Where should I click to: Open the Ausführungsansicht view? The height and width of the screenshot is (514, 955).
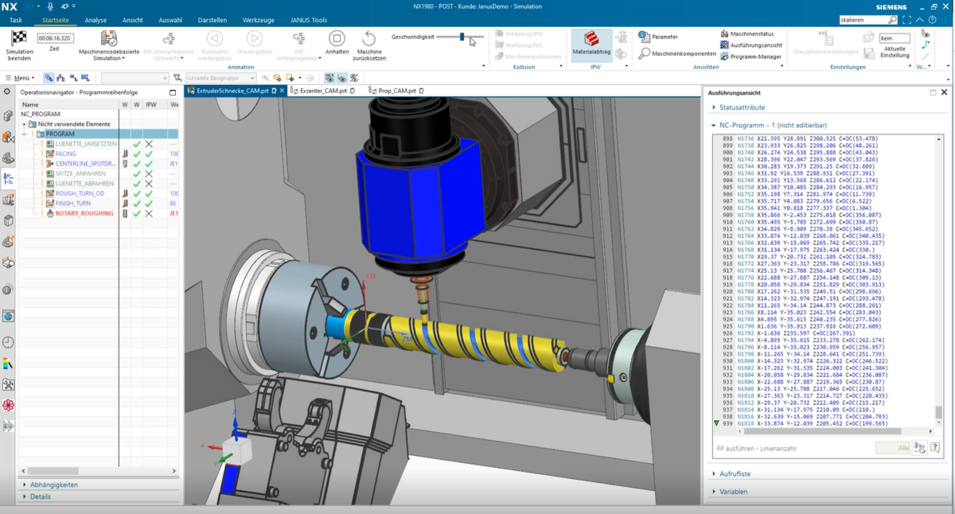[x=751, y=45]
